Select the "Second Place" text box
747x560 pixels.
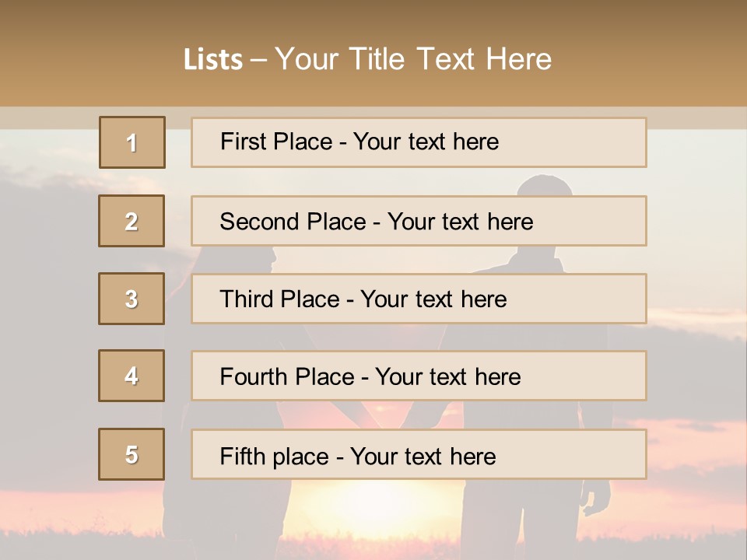tap(419, 221)
